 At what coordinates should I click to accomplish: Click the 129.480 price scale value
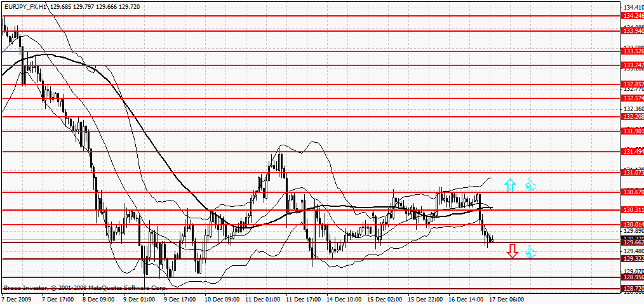point(633,251)
